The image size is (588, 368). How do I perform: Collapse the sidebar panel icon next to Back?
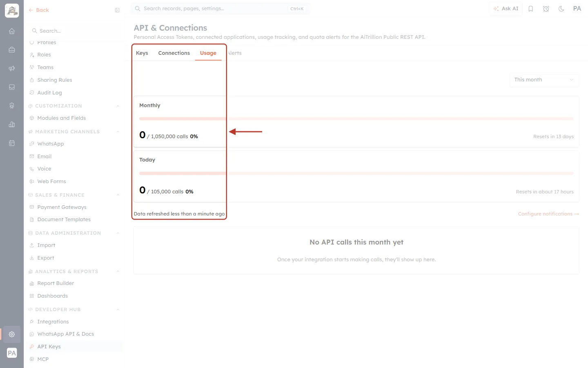[x=117, y=10]
